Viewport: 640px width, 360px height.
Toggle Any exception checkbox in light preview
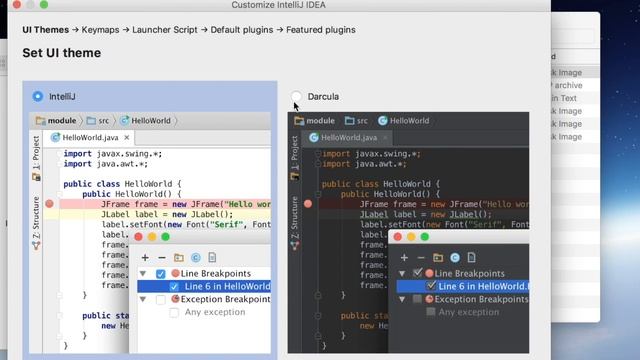(174, 312)
